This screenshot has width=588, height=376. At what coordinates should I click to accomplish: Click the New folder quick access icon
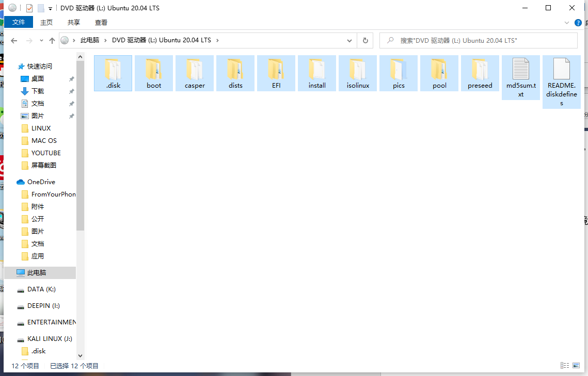(40, 8)
